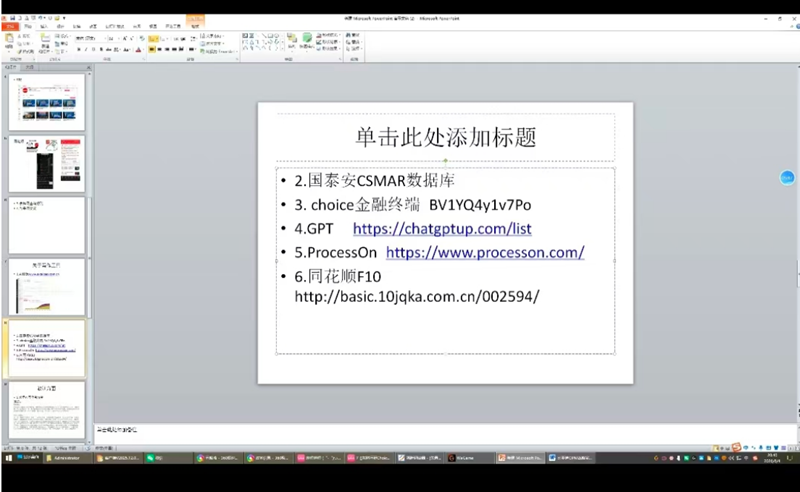This screenshot has width=800, height=492.
Task: Click the title placeholder 单击此处添加标题
Action: coord(445,137)
